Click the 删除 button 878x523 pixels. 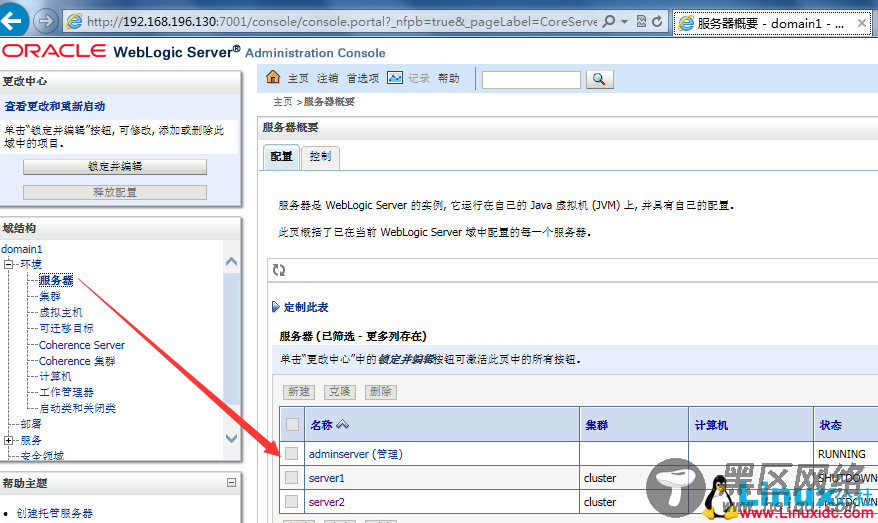[x=381, y=391]
